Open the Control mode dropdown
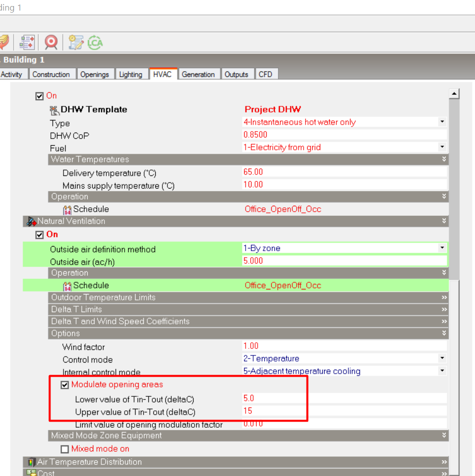Screen dimensions: 475x476 coord(442,359)
